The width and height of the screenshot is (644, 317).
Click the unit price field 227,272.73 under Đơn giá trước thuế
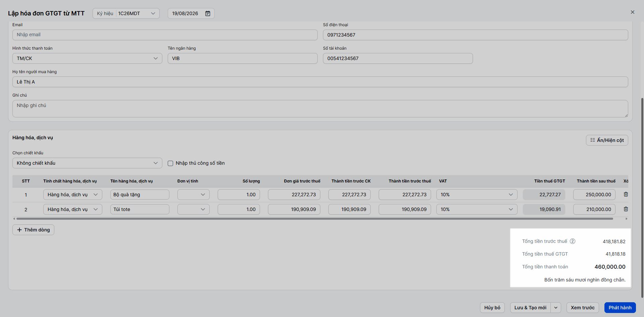294,195
